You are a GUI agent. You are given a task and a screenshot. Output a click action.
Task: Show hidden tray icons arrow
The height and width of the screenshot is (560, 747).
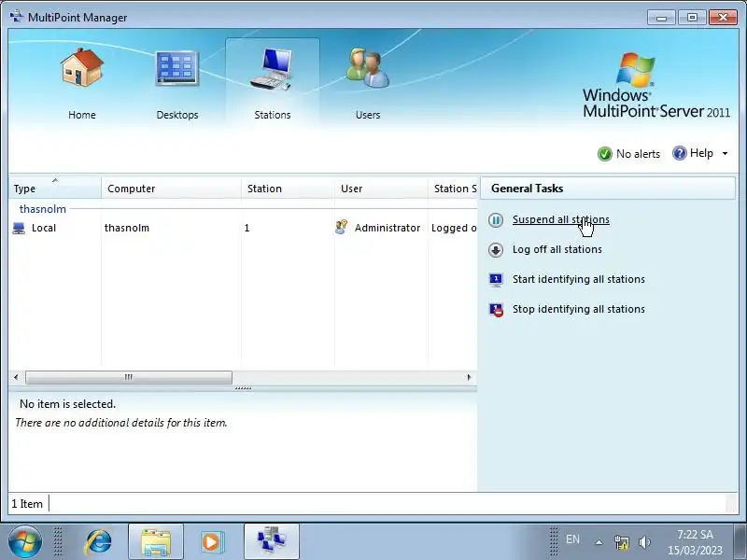[x=599, y=542]
